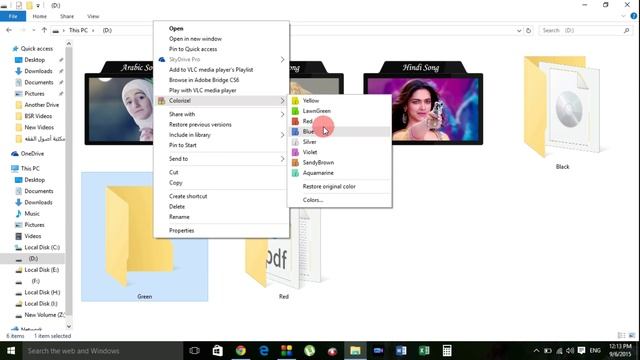Open the Store taskbar icon
Viewport: 640px width, 360px height.
(x=217, y=351)
